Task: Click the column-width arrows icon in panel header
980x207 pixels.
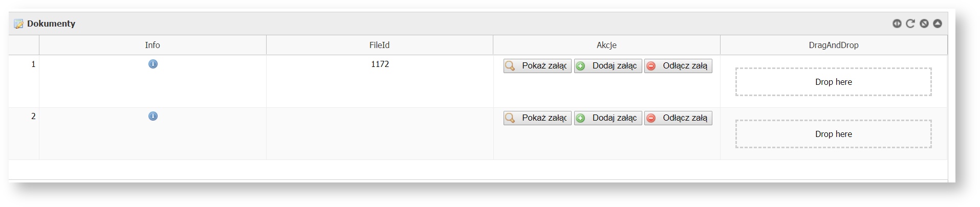Action: pyautogui.click(x=897, y=24)
